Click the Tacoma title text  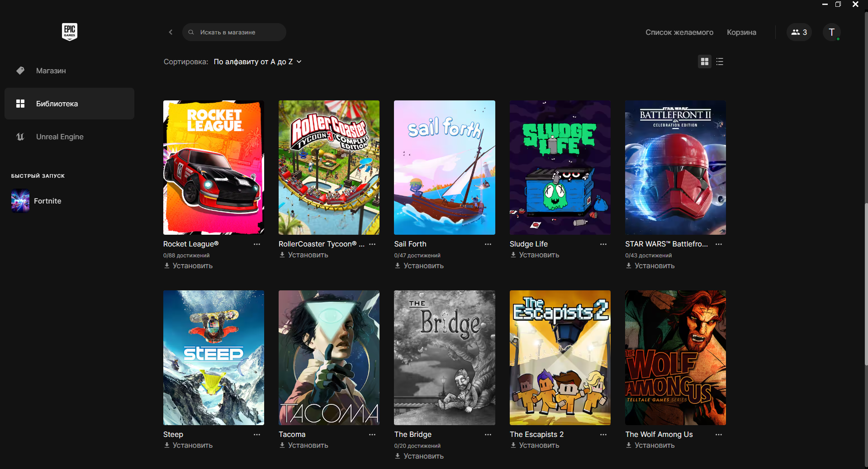click(292, 435)
